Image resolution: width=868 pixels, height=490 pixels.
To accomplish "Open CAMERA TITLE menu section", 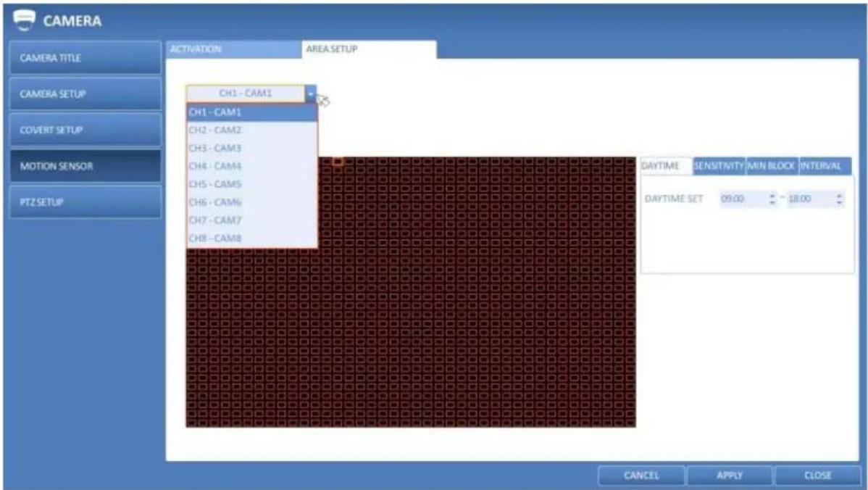I will [85, 57].
